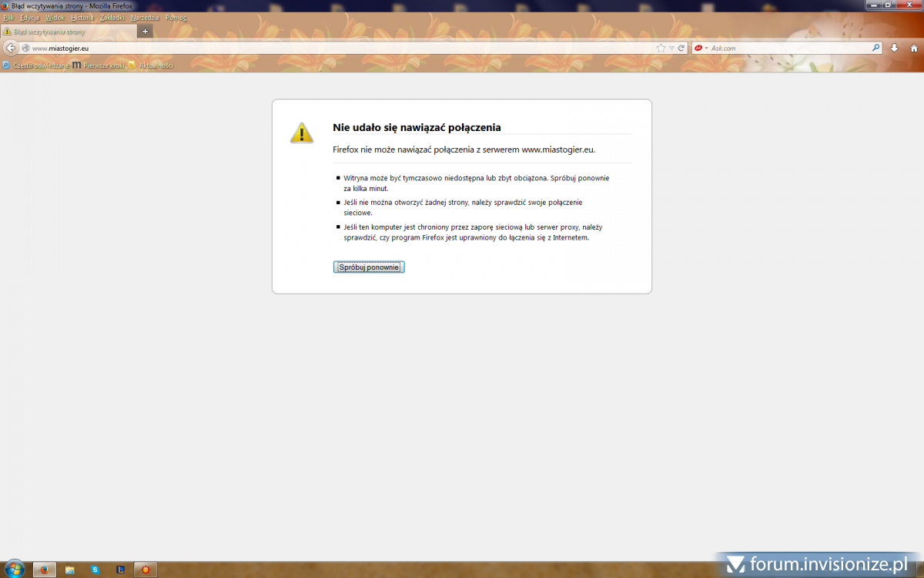This screenshot has width=924, height=578.
Task: Open League of Legends taskbar icon
Action: click(x=119, y=570)
